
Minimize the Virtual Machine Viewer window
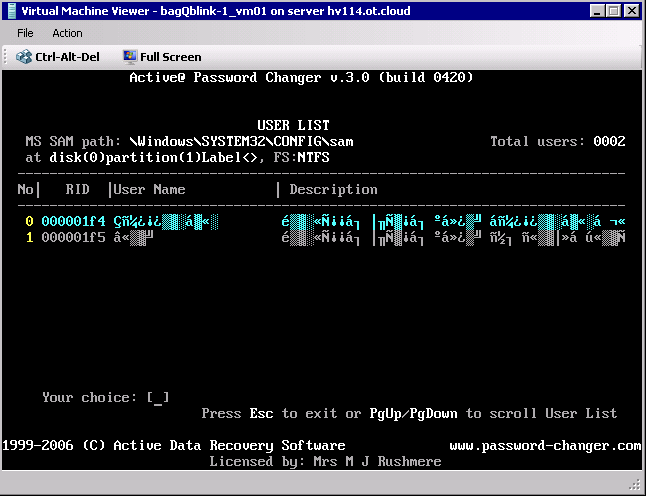point(596,11)
